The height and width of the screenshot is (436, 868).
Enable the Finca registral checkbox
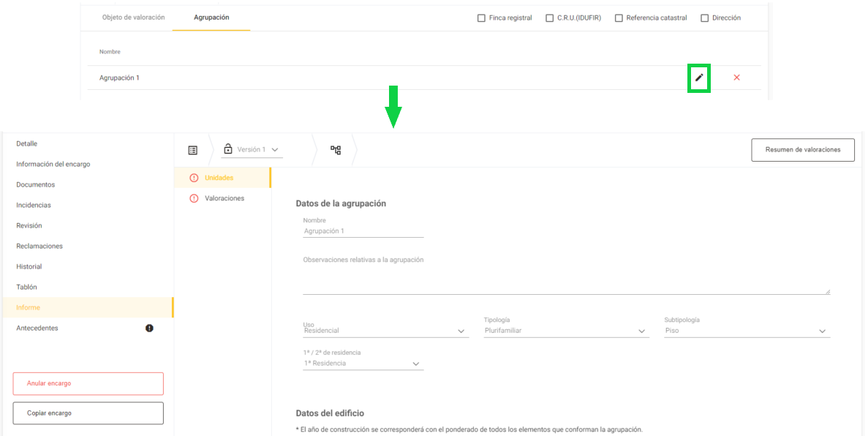coord(481,18)
